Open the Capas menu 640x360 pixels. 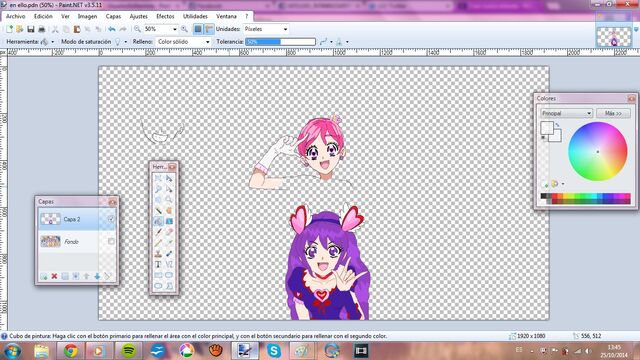click(113, 16)
